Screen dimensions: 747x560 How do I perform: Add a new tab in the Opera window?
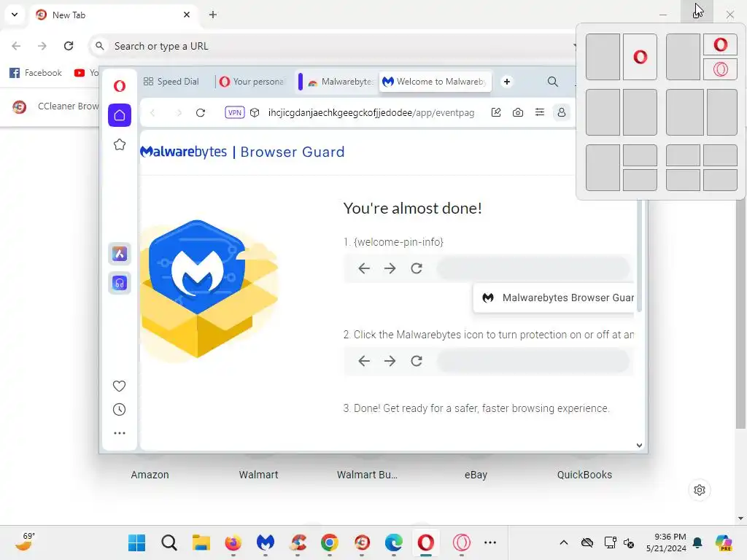pyautogui.click(x=507, y=82)
